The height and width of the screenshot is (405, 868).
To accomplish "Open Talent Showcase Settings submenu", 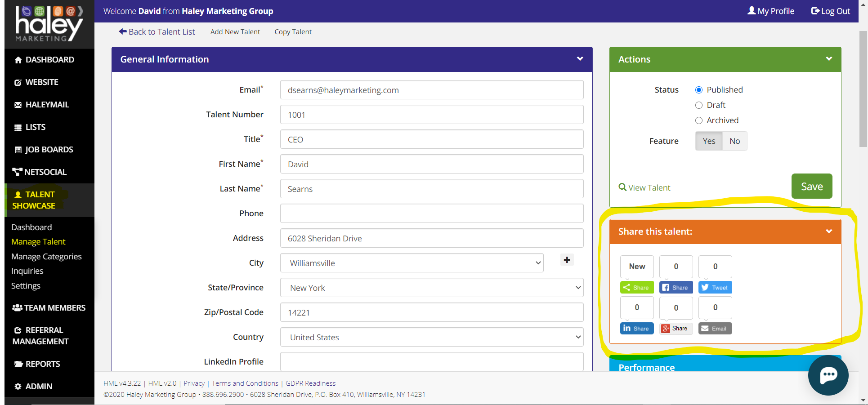I will [26, 286].
